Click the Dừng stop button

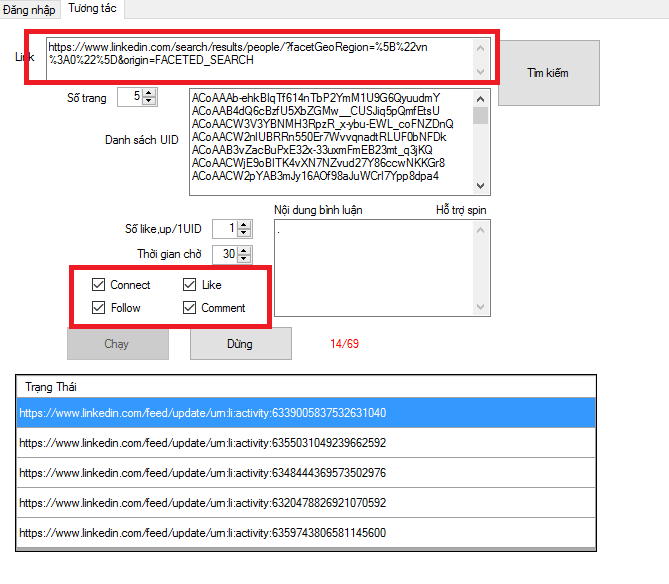coord(241,343)
